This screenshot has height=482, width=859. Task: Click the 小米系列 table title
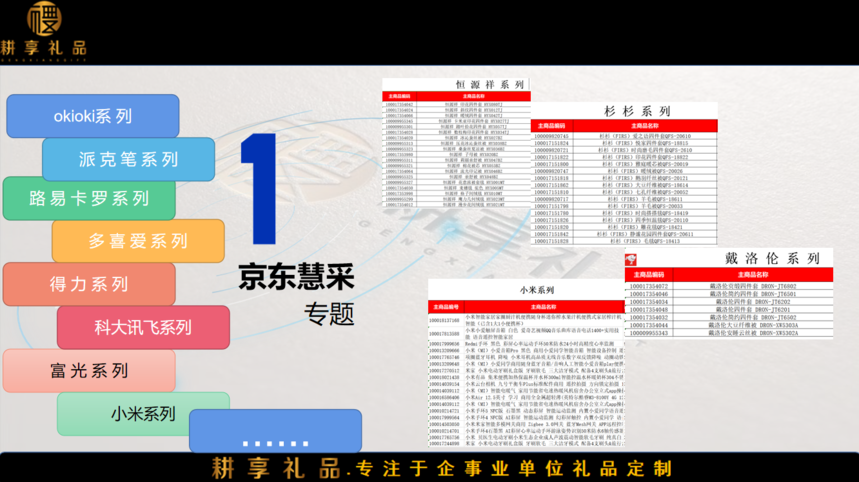point(537,290)
